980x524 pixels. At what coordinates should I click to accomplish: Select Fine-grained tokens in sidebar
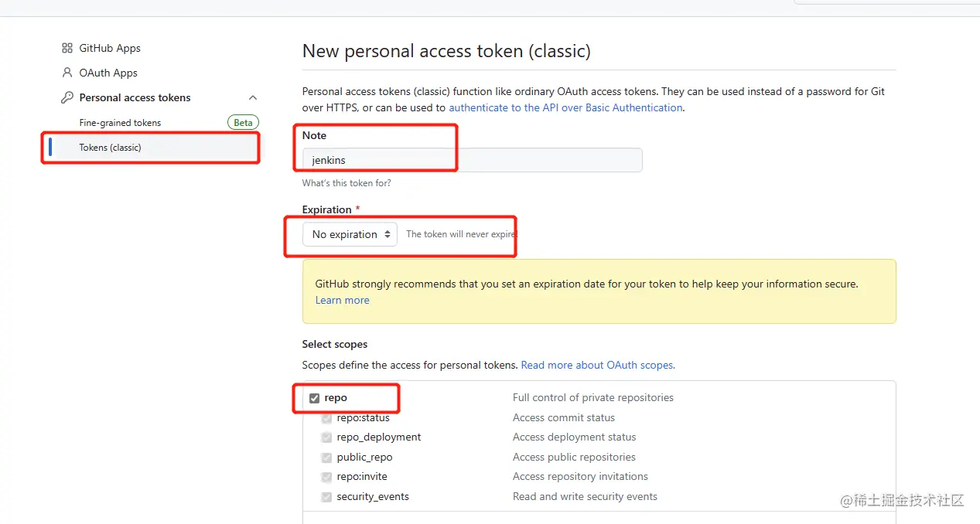[120, 123]
